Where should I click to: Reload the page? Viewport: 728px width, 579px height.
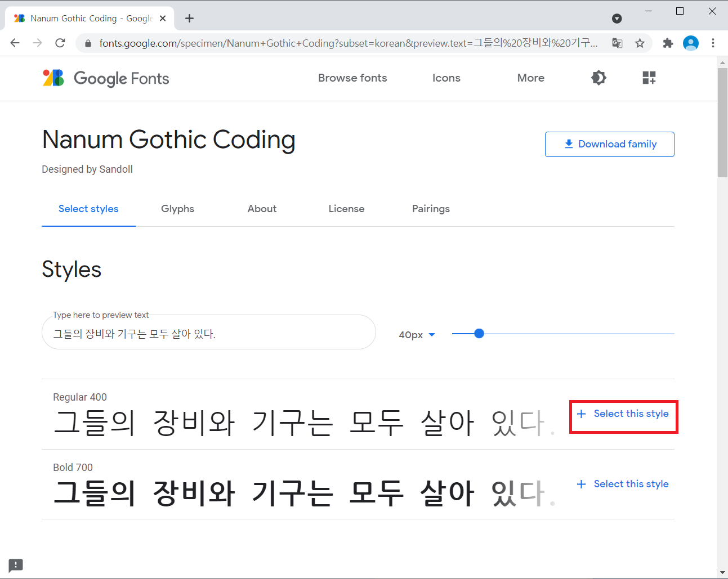[x=60, y=43]
